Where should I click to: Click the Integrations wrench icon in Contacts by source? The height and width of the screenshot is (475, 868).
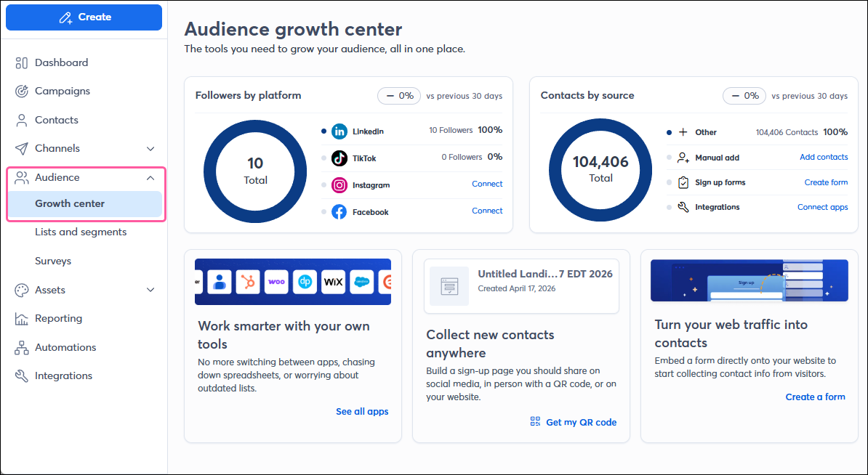(x=683, y=208)
